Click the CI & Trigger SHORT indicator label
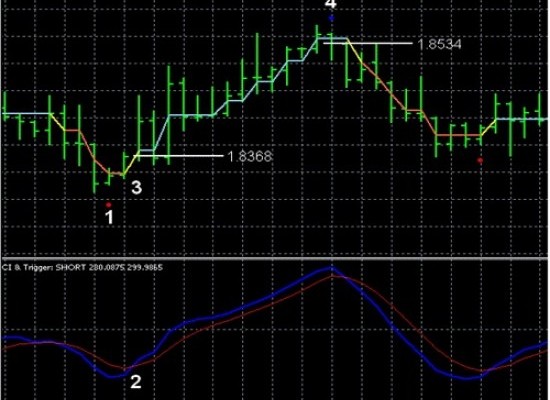Image resolution: width=550 pixels, height=400 pixels. [x=82, y=268]
